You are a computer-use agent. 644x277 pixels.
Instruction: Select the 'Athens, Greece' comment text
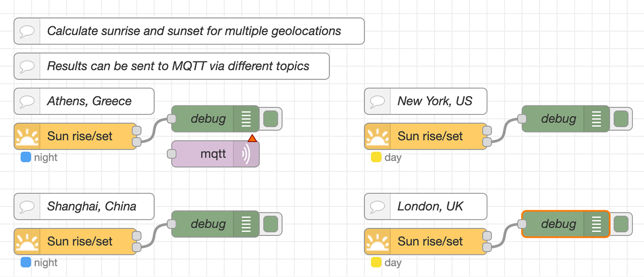90,101
